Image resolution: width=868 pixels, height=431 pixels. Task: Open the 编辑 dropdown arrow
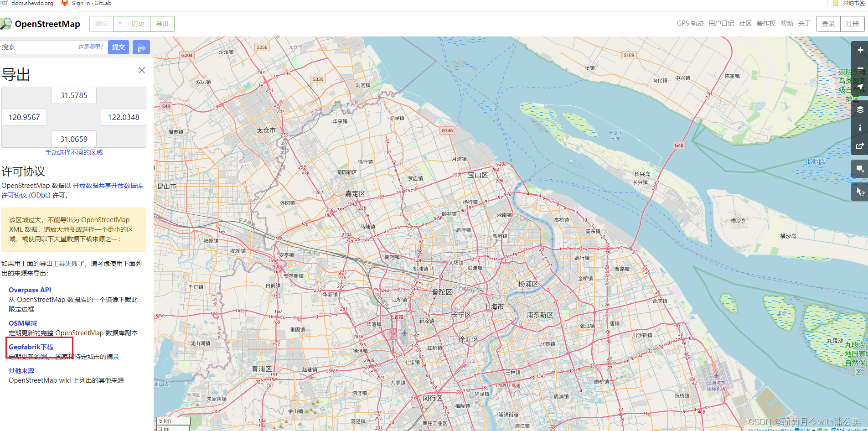tap(120, 24)
